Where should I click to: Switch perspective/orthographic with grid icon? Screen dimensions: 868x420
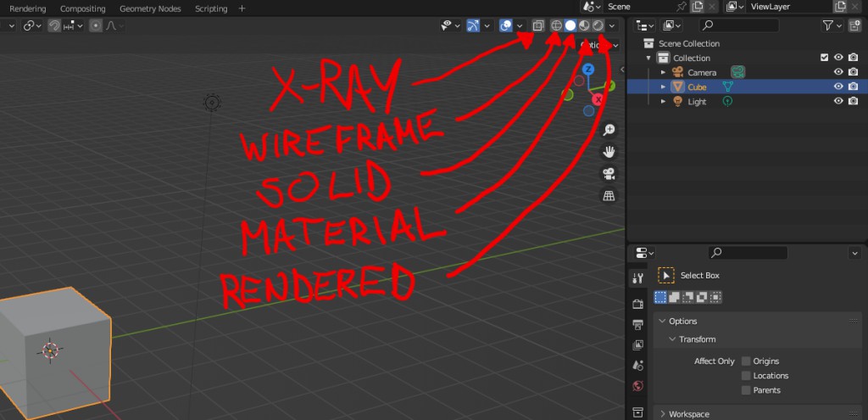(x=609, y=196)
